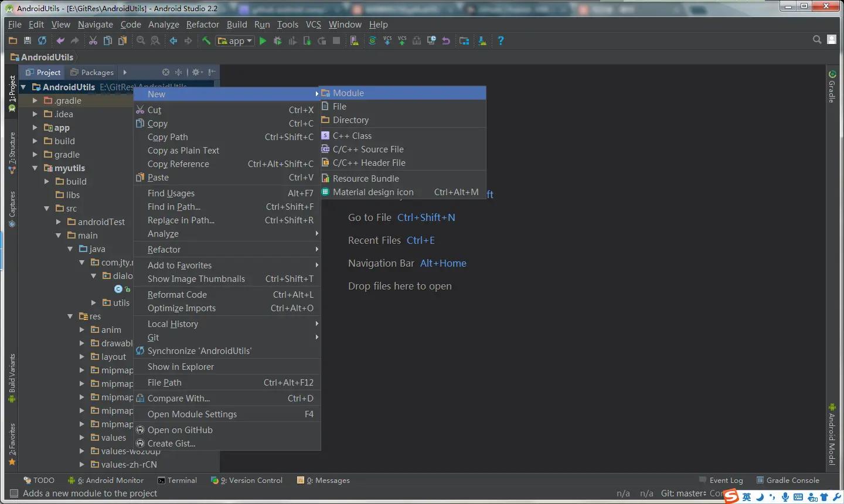This screenshot has width=844, height=504.
Task: Click Sync Project with Gradle Files icon
Action: (x=372, y=40)
